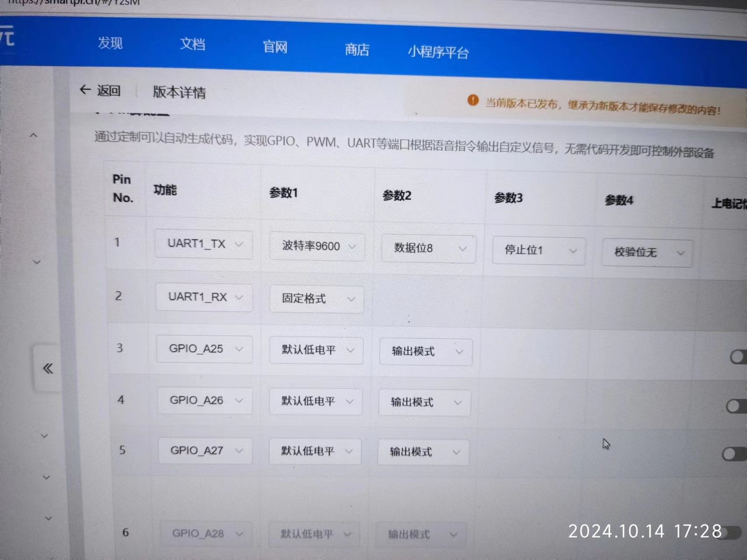
Task: Click the down chevron below the sidebar up arrow
Action: point(37,261)
